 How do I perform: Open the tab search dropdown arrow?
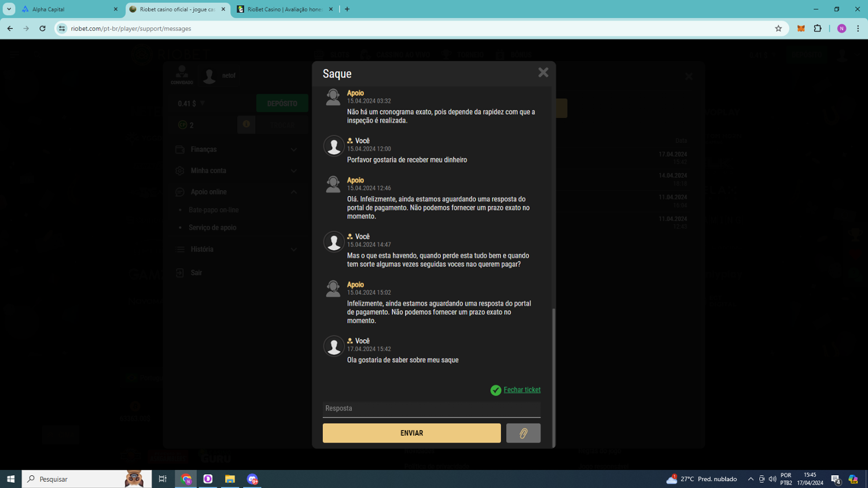9,9
